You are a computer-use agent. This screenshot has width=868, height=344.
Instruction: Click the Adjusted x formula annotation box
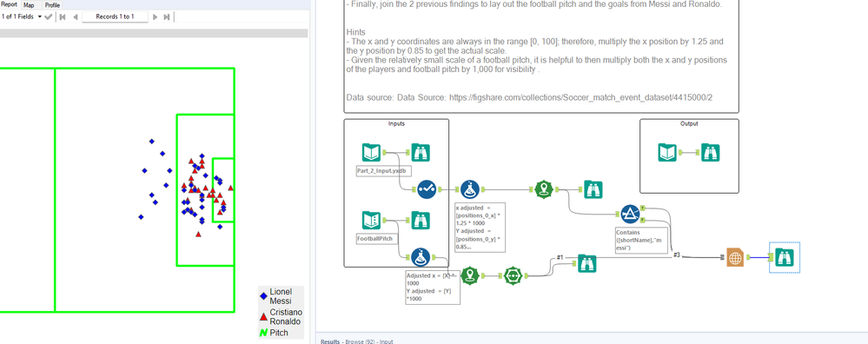(433, 287)
